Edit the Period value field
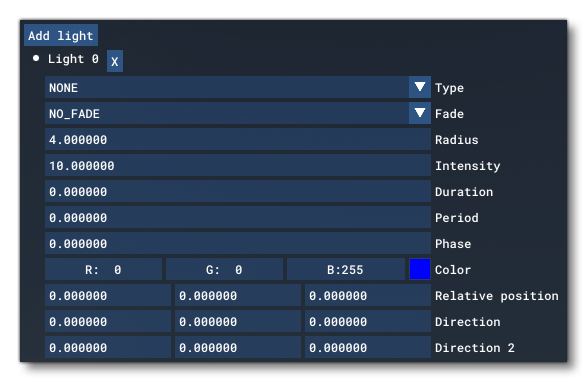Viewport: 587px width, 382px height. tap(238, 218)
